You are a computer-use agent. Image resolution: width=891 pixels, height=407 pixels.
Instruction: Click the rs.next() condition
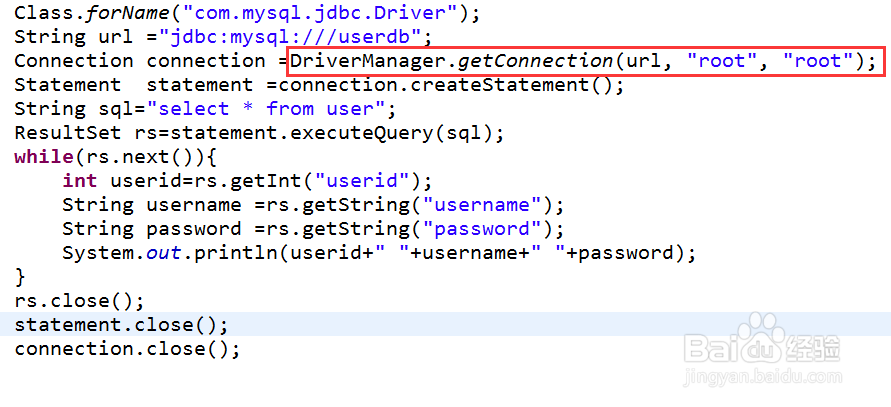tap(140, 157)
